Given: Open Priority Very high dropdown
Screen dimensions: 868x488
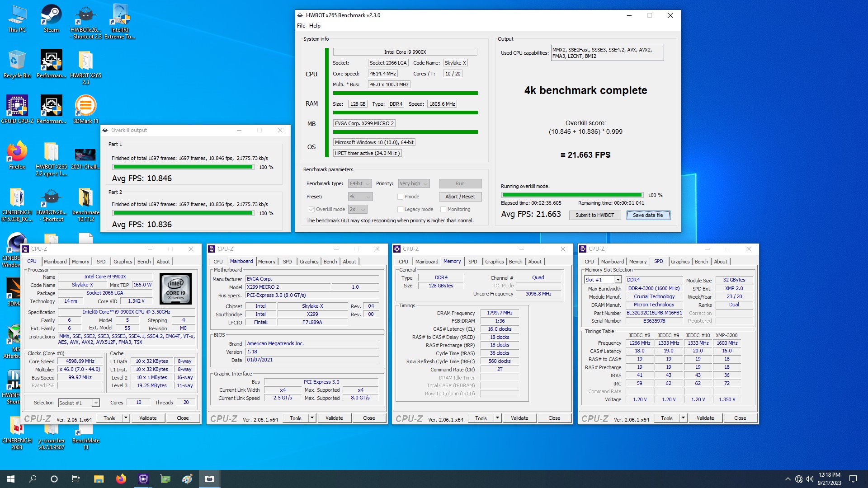Looking at the screenshot, I should coord(413,183).
